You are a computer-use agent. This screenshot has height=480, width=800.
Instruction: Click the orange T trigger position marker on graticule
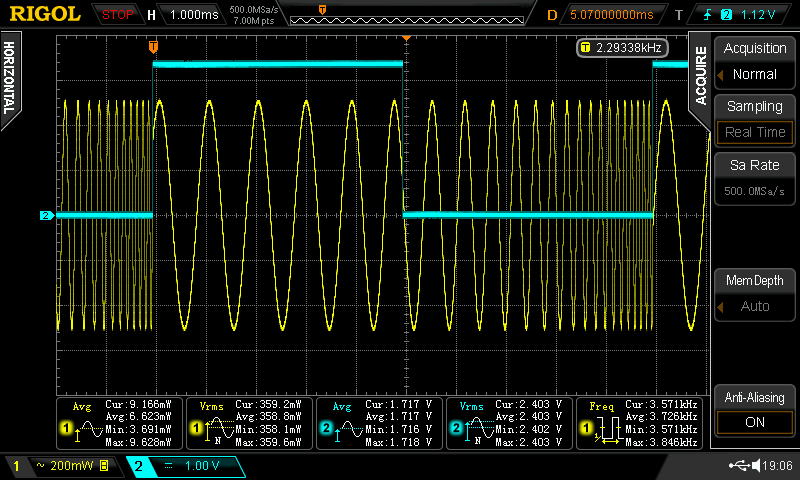pyautogui.click(x=153, y=47)
